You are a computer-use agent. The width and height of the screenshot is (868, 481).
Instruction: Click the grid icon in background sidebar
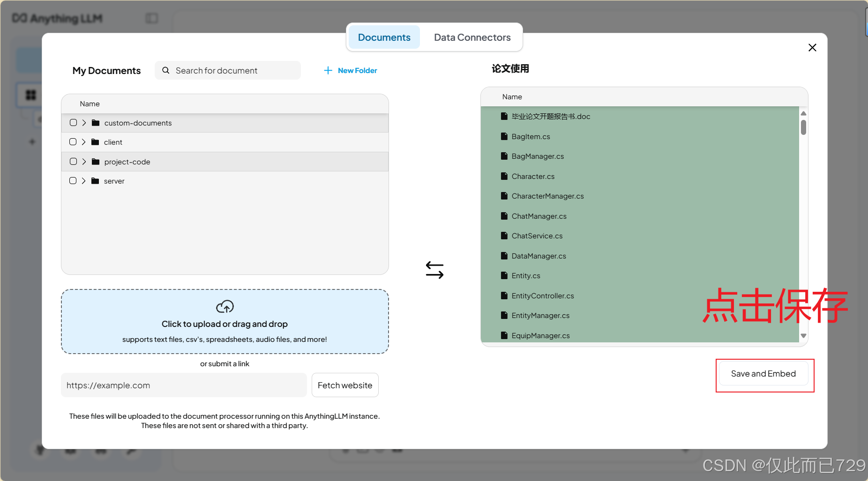point(31,95)
